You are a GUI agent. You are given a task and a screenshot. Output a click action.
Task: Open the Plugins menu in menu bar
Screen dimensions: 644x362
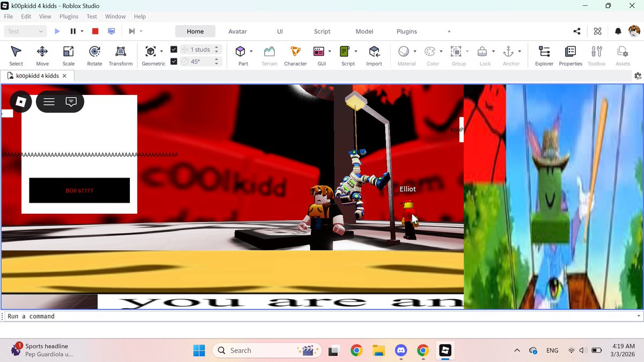click(69, 17)
